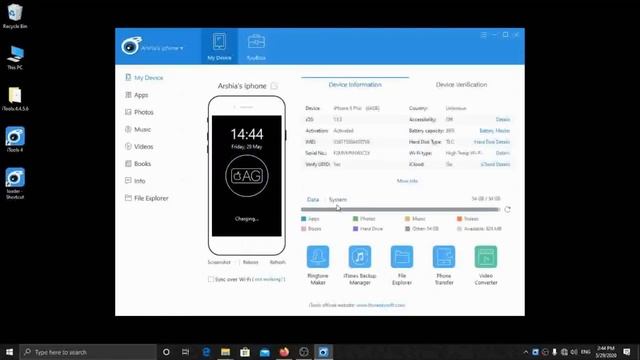Open the Hard Disk Details link

(x=492, y=142)
